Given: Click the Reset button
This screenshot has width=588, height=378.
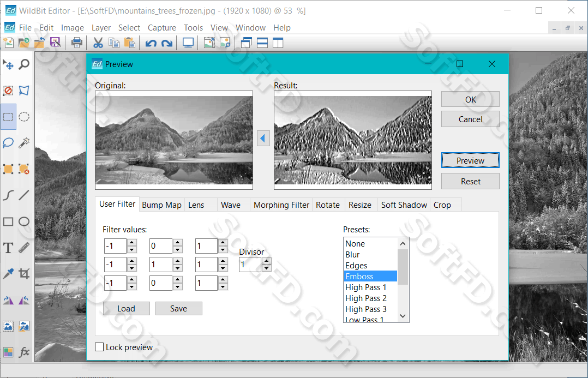Looking at the screenshot, I should pyautogui.click(x=470, y=181).
